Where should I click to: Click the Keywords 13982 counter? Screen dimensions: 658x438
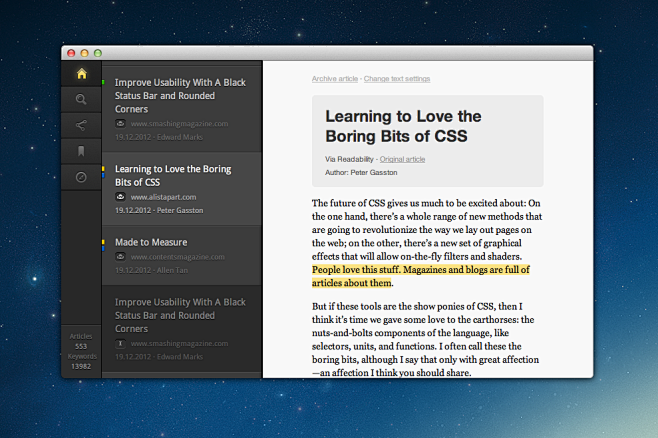pos(81,361)
